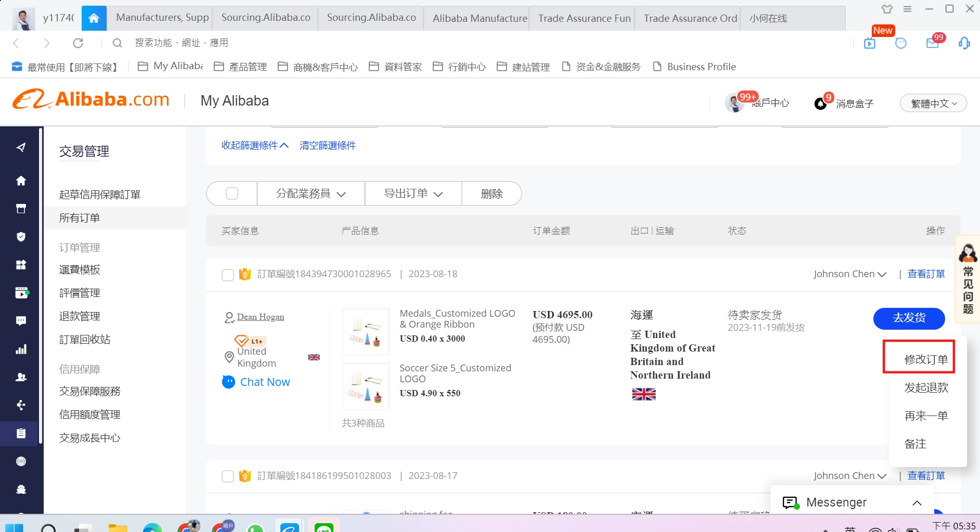The image size is (980, 532).
Task: Open the video icon marked New
Action: [x=870, y=43]
